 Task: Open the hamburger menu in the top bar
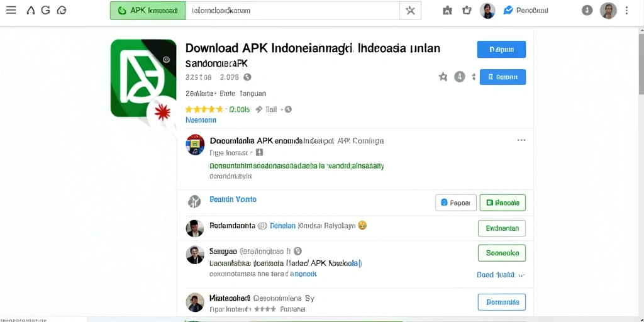point(11,10)
